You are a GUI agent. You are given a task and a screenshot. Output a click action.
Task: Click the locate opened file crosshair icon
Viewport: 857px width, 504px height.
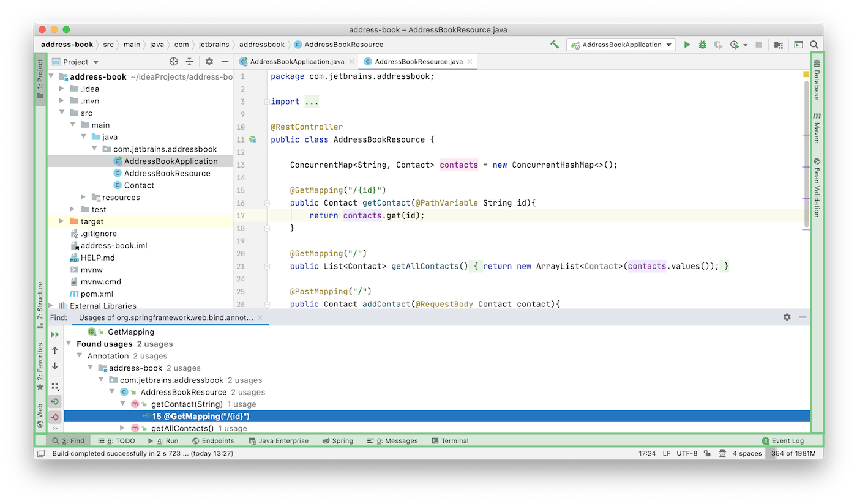click(x=173, y=62)
